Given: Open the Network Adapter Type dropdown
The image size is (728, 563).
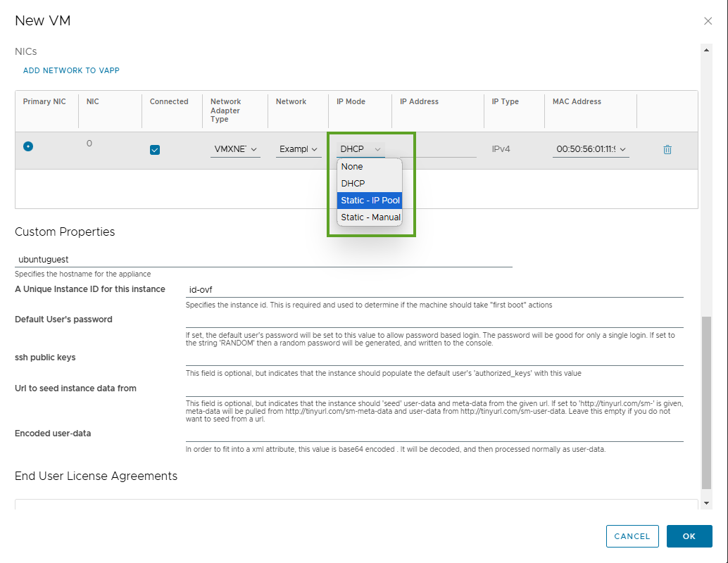Looking at the screenshot, I should pos(235,149).
